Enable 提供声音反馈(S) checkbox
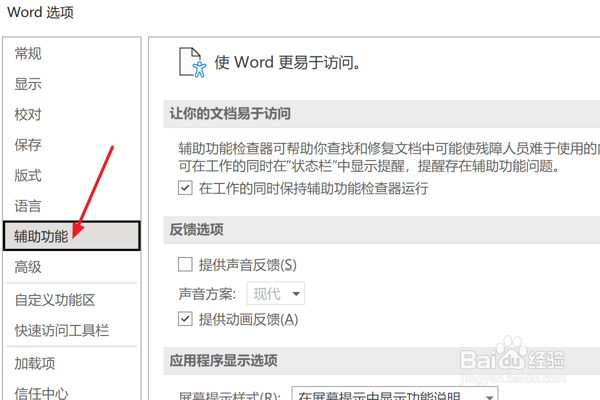 (185, 264)
